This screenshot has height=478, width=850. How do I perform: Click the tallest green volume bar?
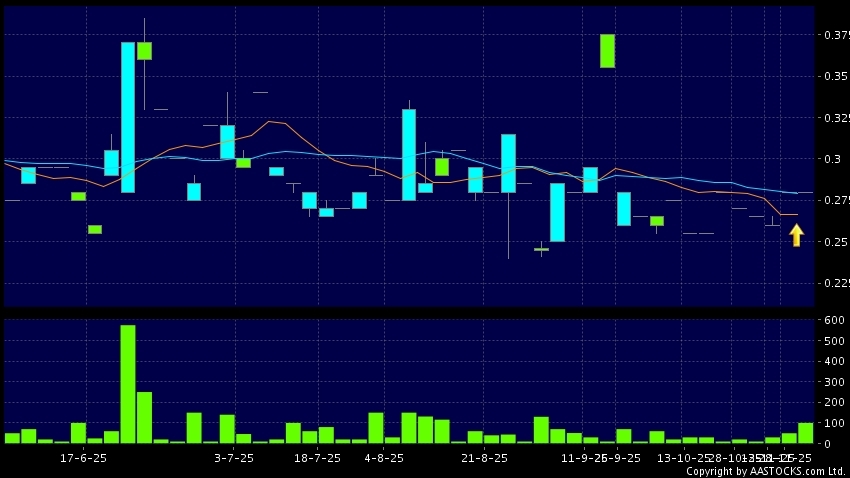[x=128, y=383]
